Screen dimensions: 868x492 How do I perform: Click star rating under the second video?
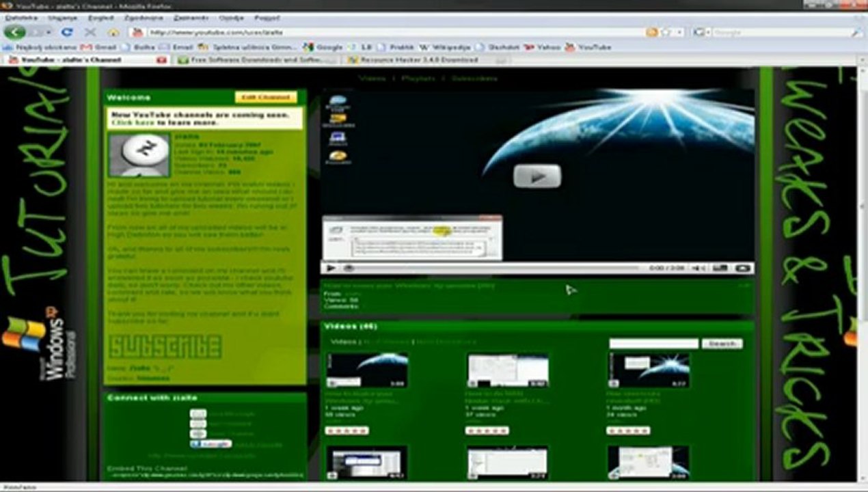click(x=487, y=431)
